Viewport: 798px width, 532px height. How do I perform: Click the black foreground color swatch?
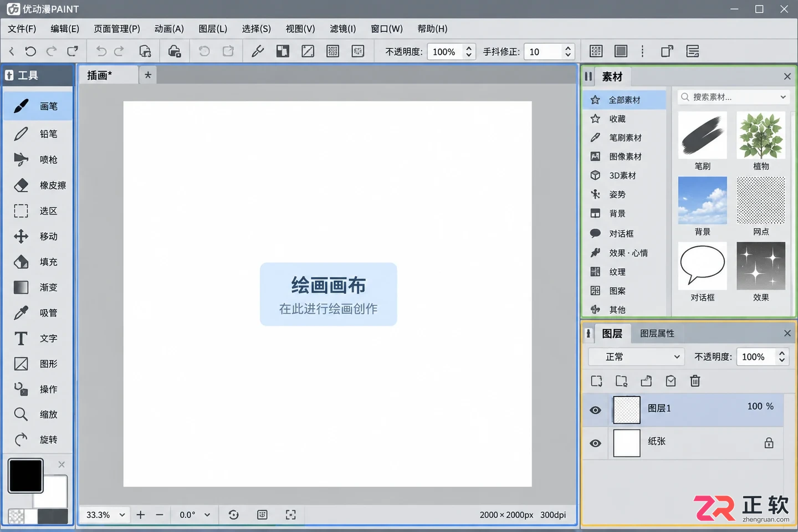pos(25,475)
